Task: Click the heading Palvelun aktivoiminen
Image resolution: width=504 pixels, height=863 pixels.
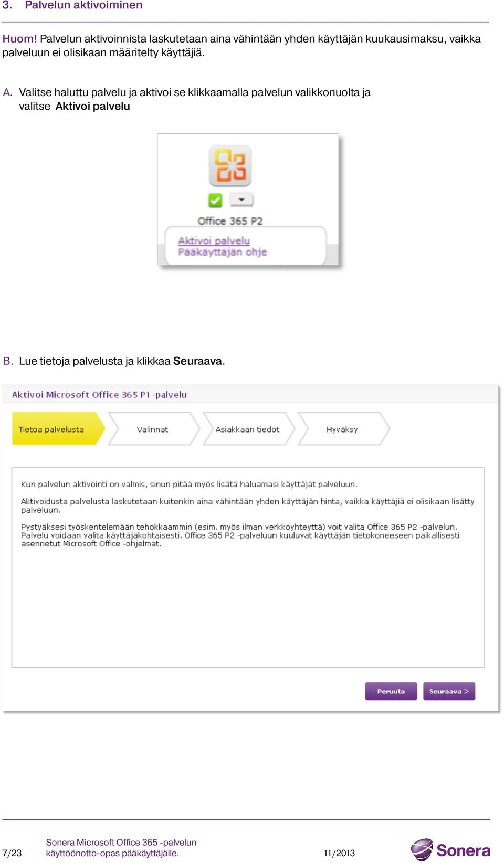Action: tap(83, 5)
